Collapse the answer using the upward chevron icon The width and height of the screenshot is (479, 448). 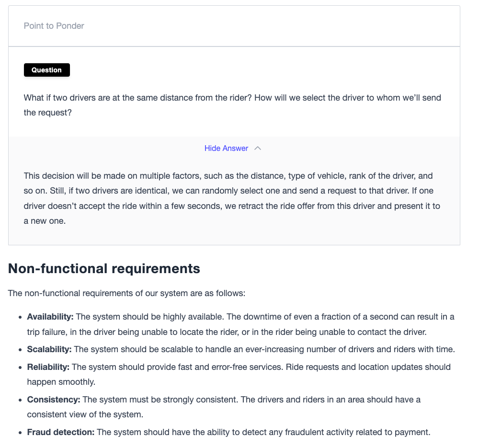click(258, 148)
